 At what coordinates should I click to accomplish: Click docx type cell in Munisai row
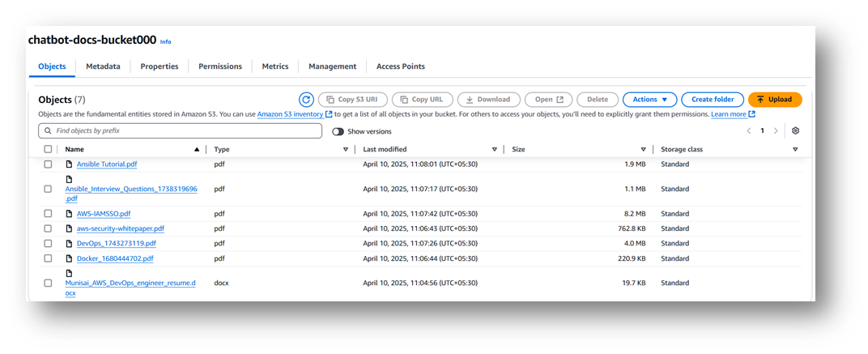tap(221, 283)
